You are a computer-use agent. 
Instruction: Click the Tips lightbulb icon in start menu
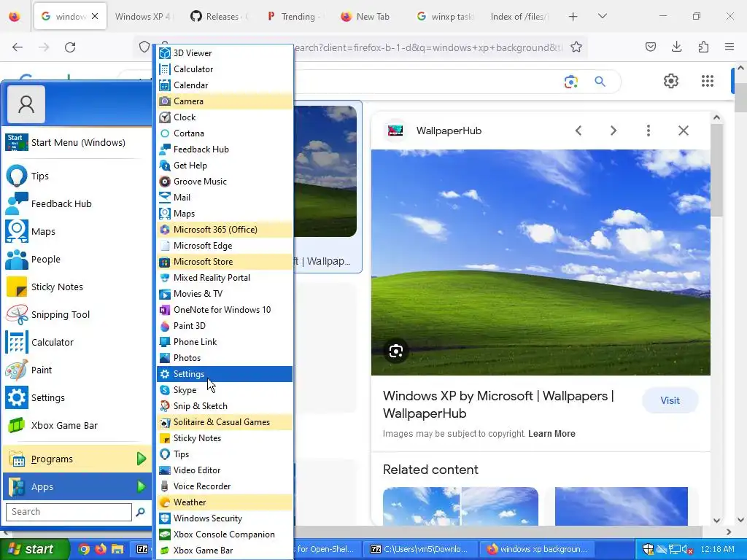point(17,176)
